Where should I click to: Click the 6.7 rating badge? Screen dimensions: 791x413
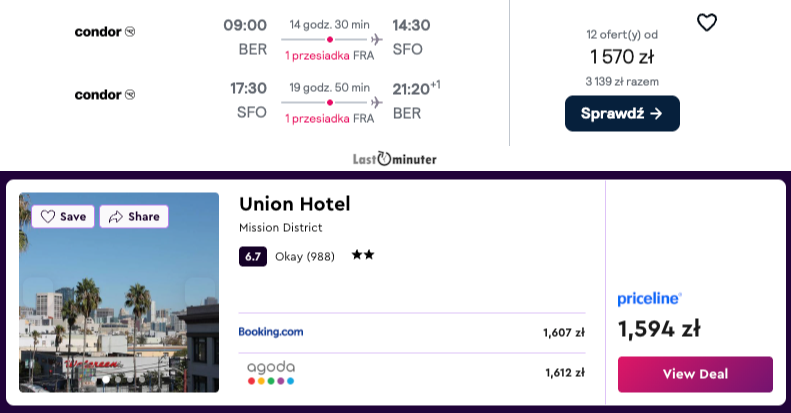coord(253,257)
